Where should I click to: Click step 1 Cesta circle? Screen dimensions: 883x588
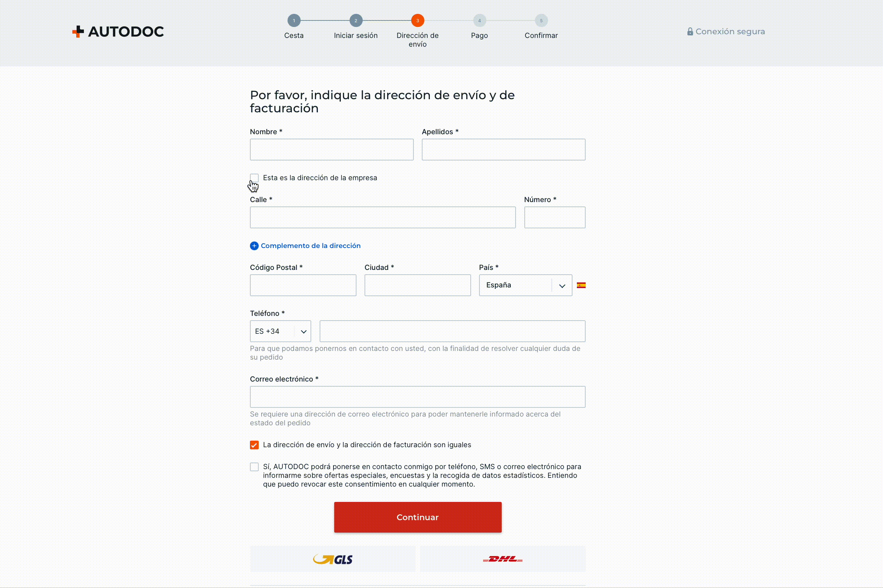point(294,21)
